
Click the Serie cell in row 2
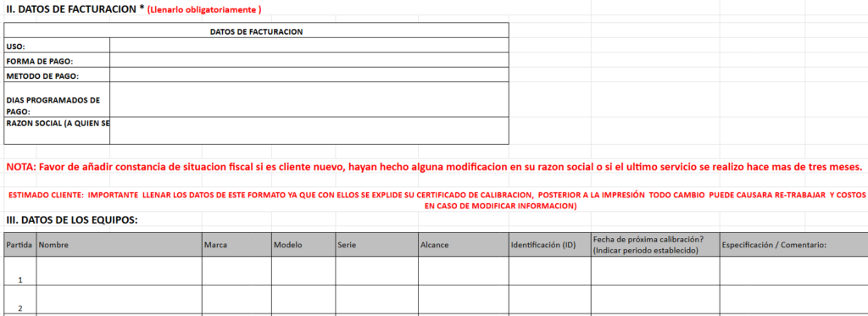tap(376, 299)
